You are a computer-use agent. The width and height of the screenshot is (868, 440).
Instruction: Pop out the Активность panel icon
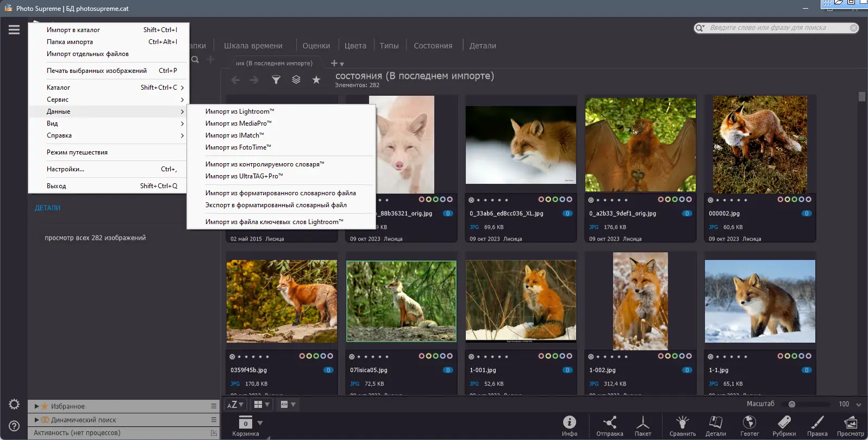coord(214,433)
